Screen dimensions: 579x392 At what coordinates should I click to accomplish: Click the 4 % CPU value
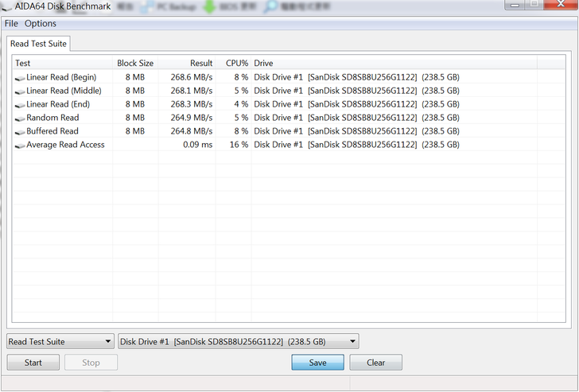(x=241, y=104)
